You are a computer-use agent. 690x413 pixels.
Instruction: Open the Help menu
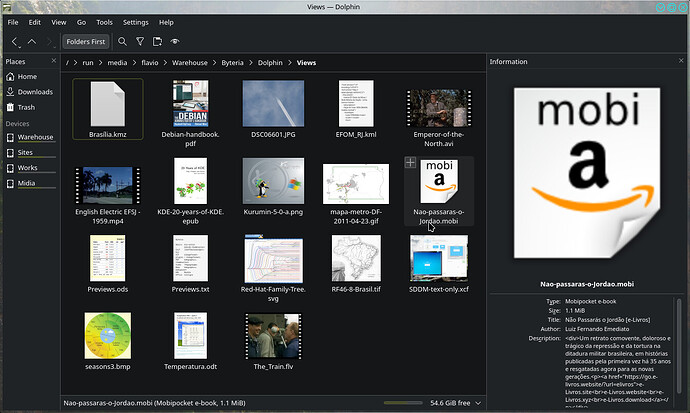166,22
